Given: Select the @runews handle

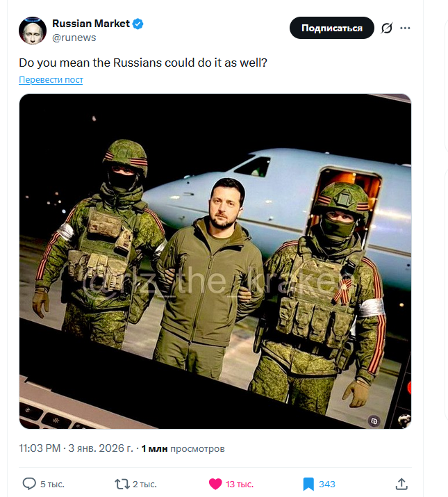Looking at the screenshot, I should [74, 36].
